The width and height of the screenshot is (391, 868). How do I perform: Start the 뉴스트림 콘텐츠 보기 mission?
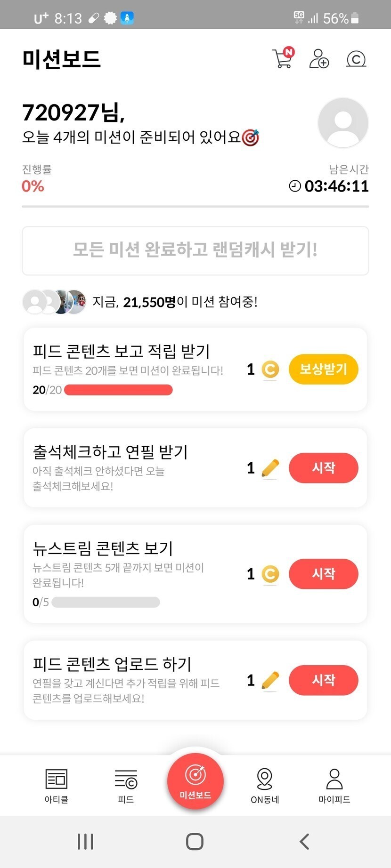tap(323, 574)
